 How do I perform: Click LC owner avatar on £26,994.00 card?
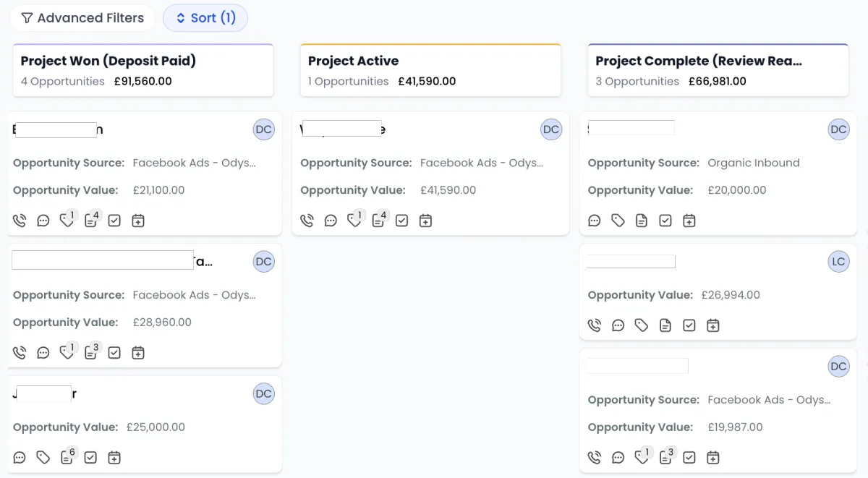(838, 262)
